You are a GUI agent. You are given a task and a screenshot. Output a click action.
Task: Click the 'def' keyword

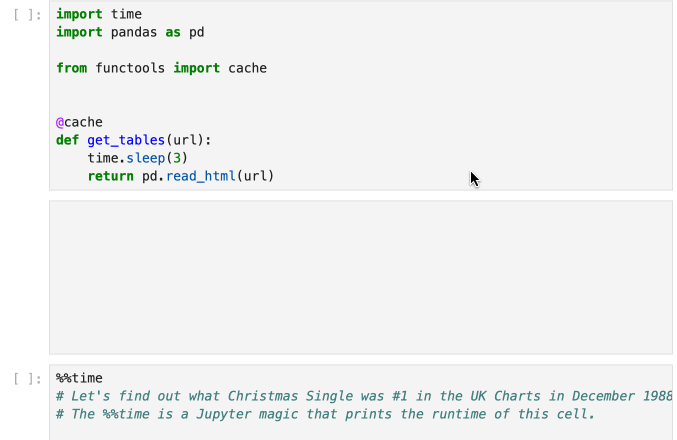tap(68, 140)
